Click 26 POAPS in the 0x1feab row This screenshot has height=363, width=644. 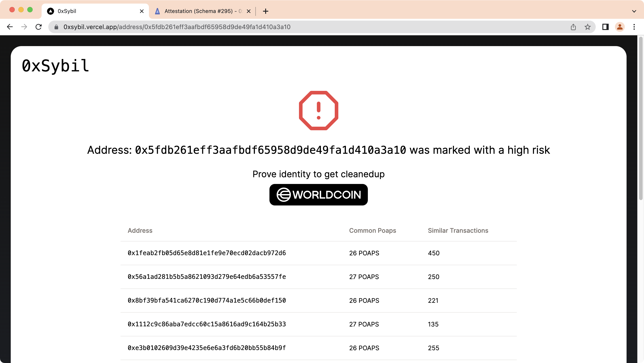(364, 253)
